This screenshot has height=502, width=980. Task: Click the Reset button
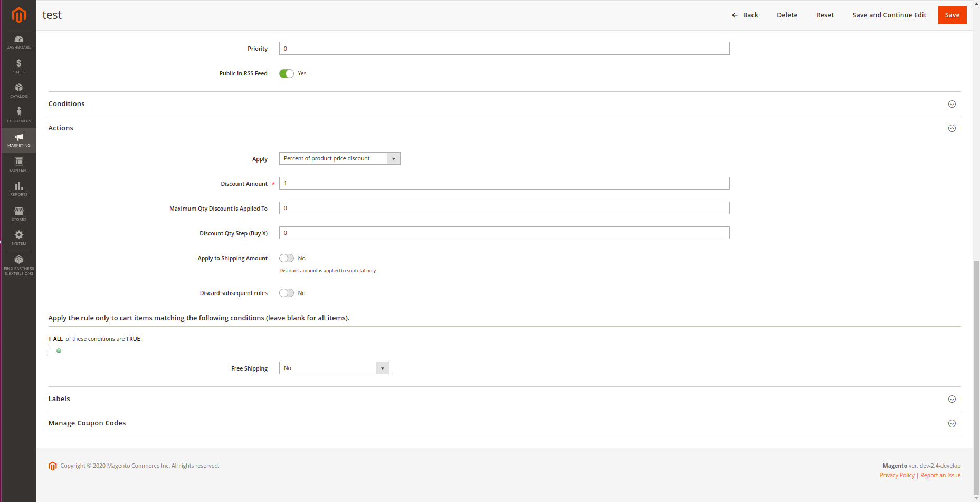[x=825, y=15]
